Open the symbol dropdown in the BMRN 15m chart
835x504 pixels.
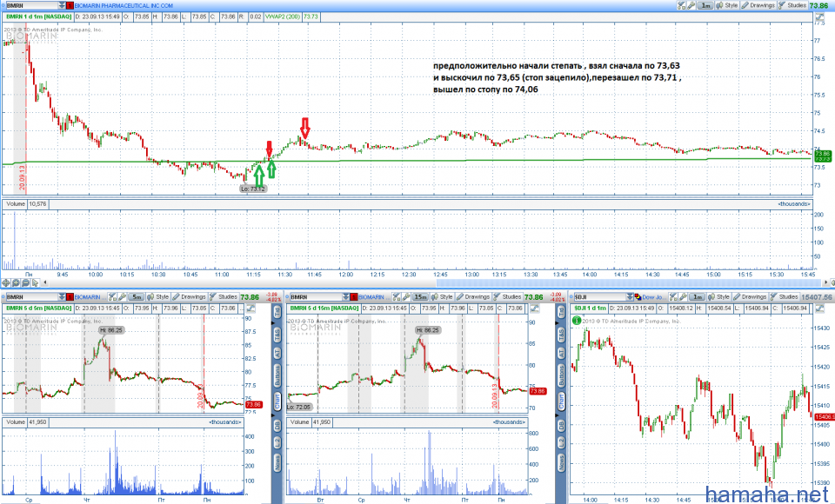[x=345, y=297]
